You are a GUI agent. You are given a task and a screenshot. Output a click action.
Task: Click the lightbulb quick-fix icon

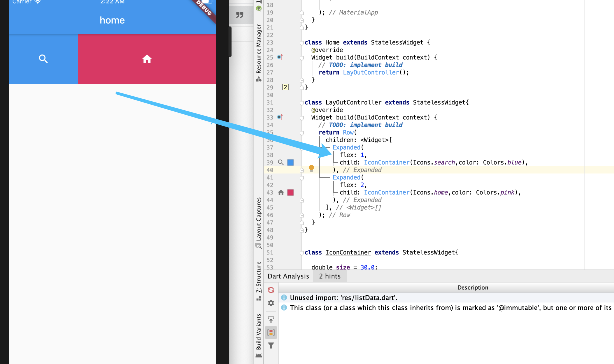click(311, 168)
